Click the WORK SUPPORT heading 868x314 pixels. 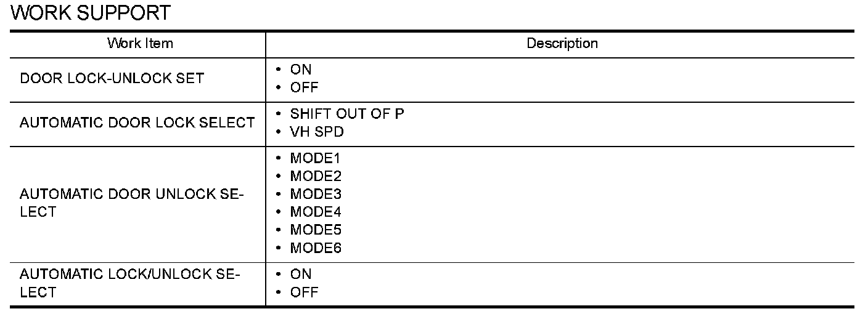(91, 13)
